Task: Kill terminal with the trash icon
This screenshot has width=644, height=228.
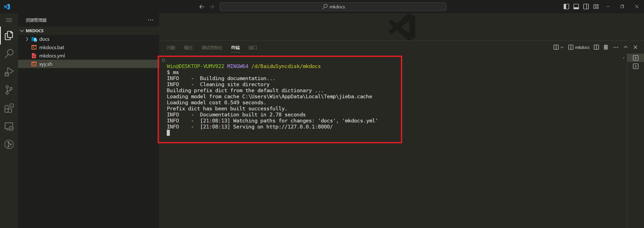Action: [x=606, y=47]
